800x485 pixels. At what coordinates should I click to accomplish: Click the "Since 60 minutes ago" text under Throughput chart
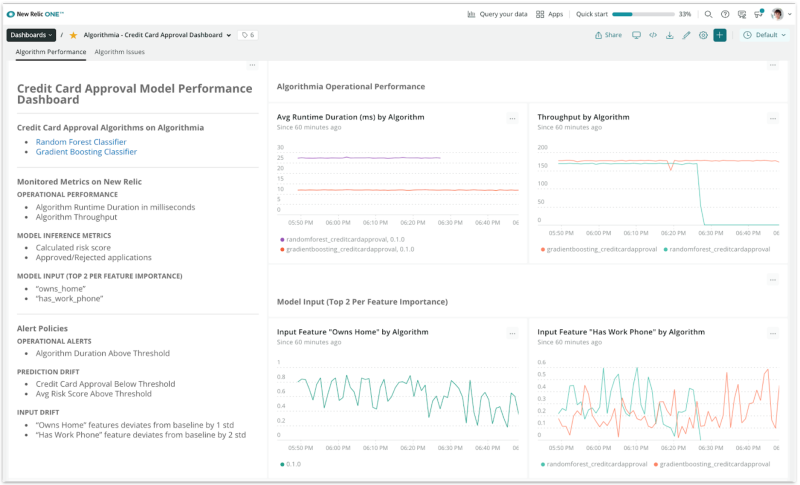(569, 127)
